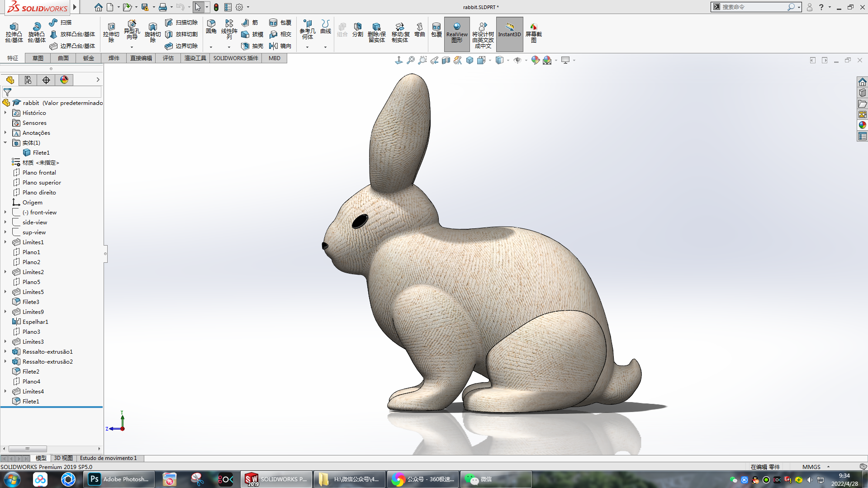Choose the 边界凸台/基体 boundary boss feature
Viewport: 868px width, 488px height.
(72, 46)
